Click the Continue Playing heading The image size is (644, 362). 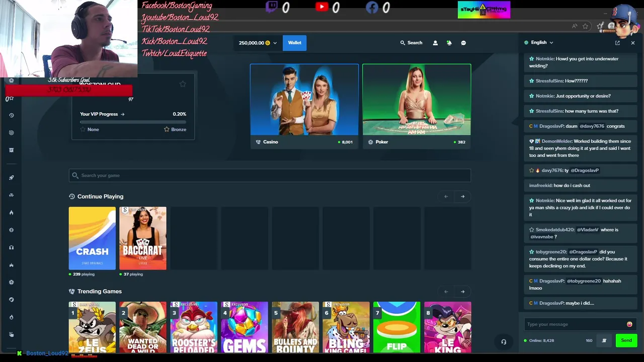(x=100, y=197)
